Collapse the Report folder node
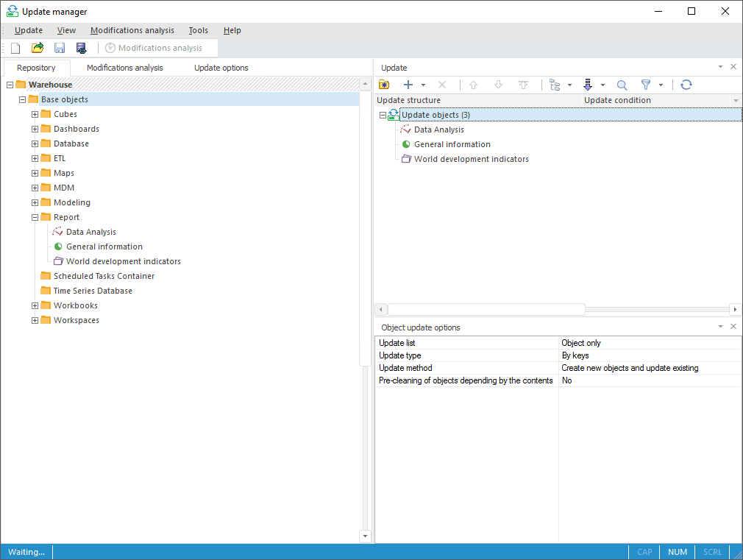This screenshot has width=743, height=560. coord(35,217)
